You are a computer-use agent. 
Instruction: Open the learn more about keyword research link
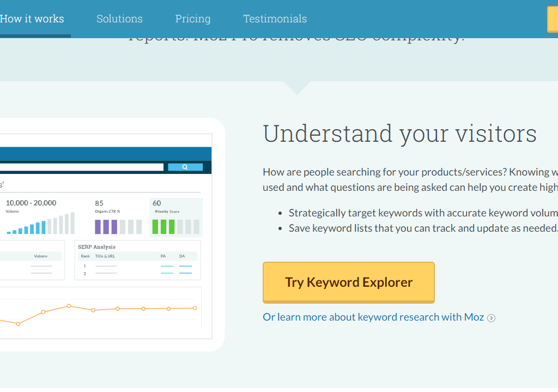pyautogui.click(x=373, y=317)
